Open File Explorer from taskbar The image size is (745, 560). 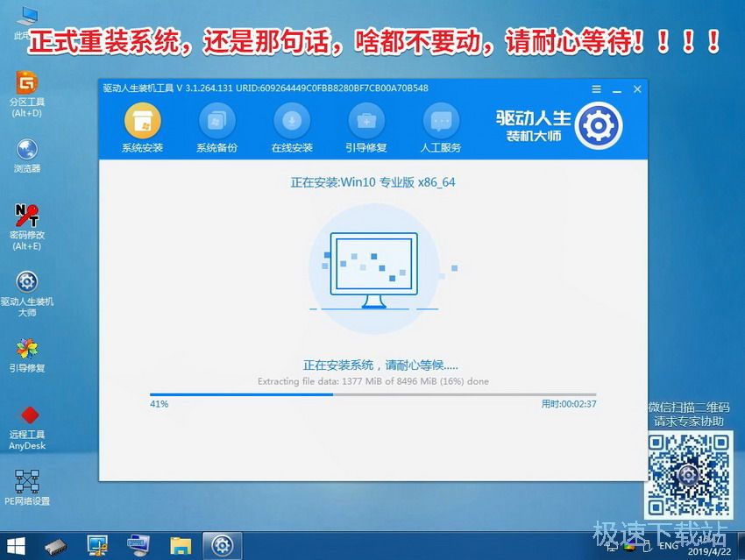[181, 546]
